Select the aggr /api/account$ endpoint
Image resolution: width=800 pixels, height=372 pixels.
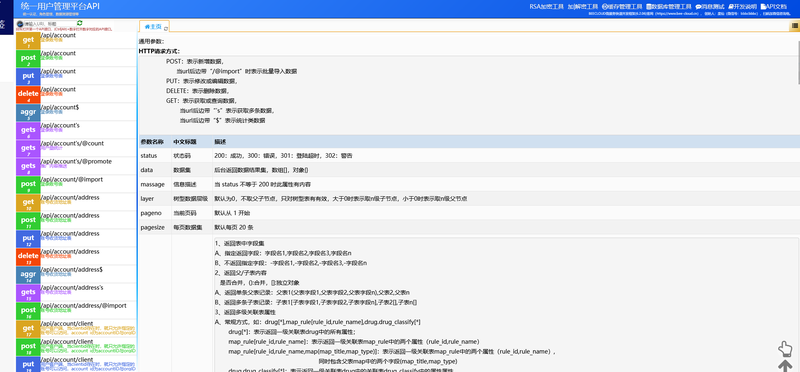point(76,112)
